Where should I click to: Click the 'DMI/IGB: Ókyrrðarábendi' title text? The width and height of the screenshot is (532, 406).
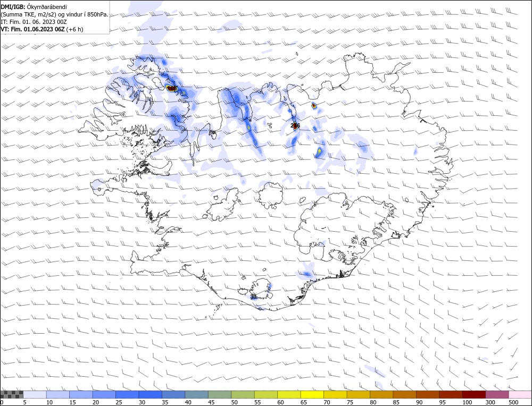pyautogui.click(x=34, y=7)
